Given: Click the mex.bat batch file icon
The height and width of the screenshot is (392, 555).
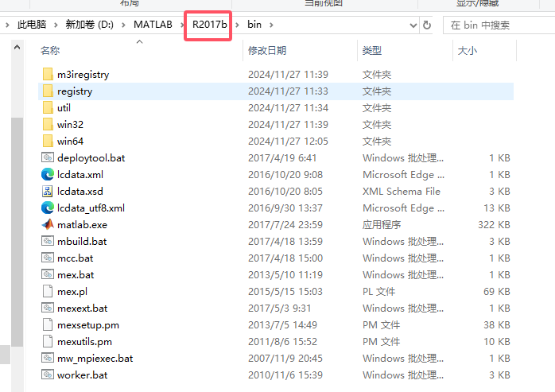Looking at the screenshot, I should coord(48,274).
